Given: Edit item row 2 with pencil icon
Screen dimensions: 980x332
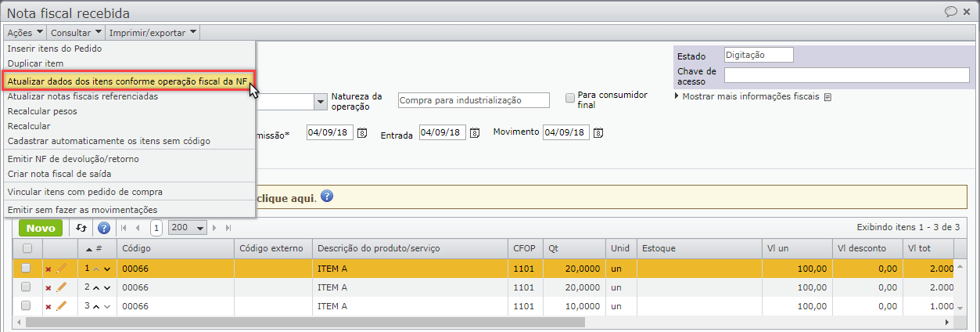Looking at the screenshot, I should point(62,287).
